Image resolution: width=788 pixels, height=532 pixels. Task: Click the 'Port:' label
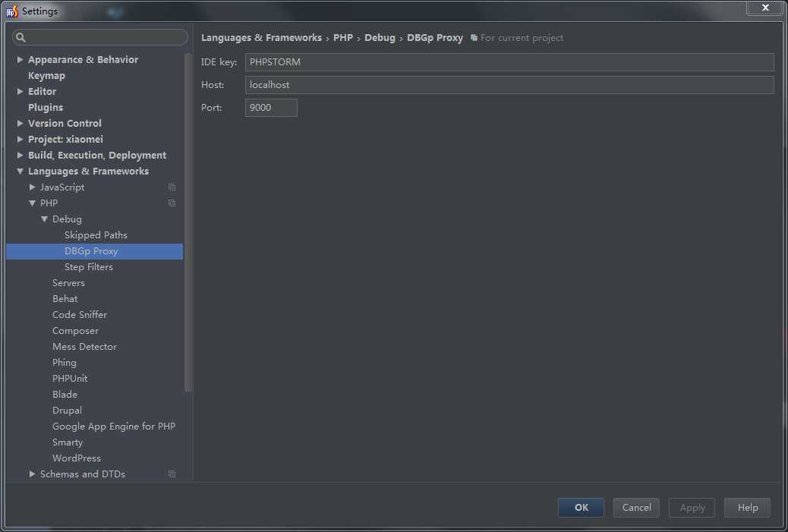[212, 108]
